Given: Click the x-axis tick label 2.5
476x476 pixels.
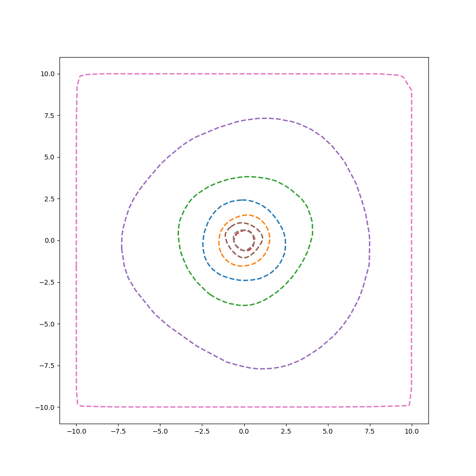Looking at the screenshot, I should 286,431.
